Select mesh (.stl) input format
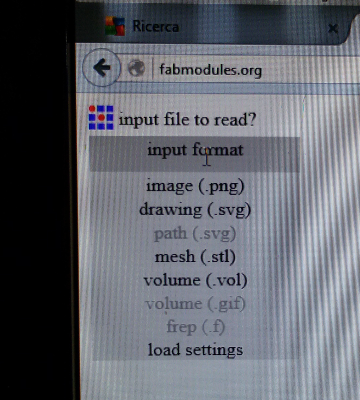Screen dimensions: 360x400 coord(195,257)
